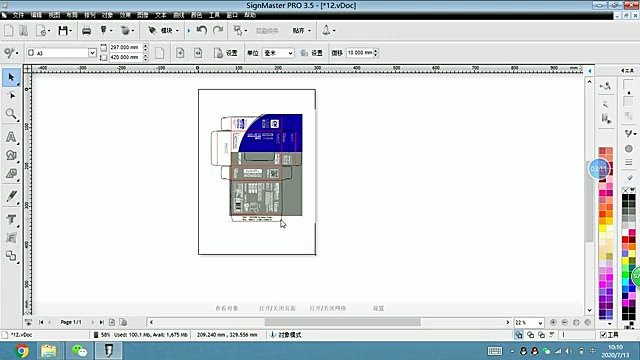Screen dimensions: 640x360
Task: Open the 编辑 Edit menu
Action: (x=36, y=15)
